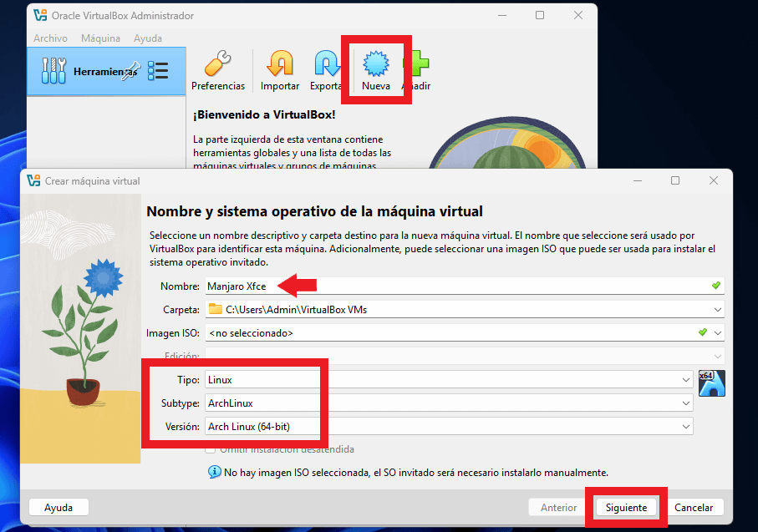The width and height of the screenshot is (758, 532).
Task: Click the Nombre field containing Manjaro Xfce
Action: click(x=465, y=286)
